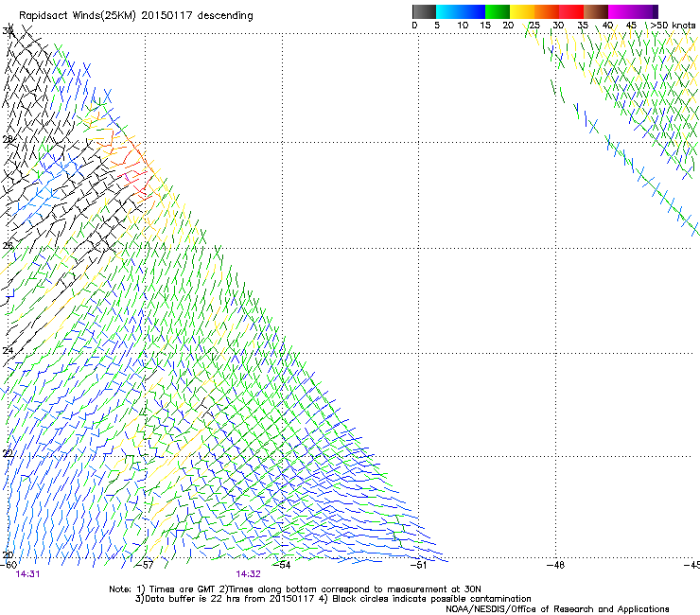Click the NOAA/NESDIS/Office of Research and Applications credit
This screenshot has height=615, width=700.
click(x=557, y=609)
